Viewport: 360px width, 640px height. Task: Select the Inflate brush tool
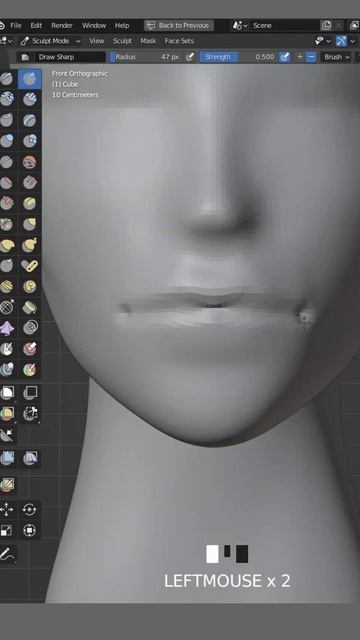tap(6, 141)
